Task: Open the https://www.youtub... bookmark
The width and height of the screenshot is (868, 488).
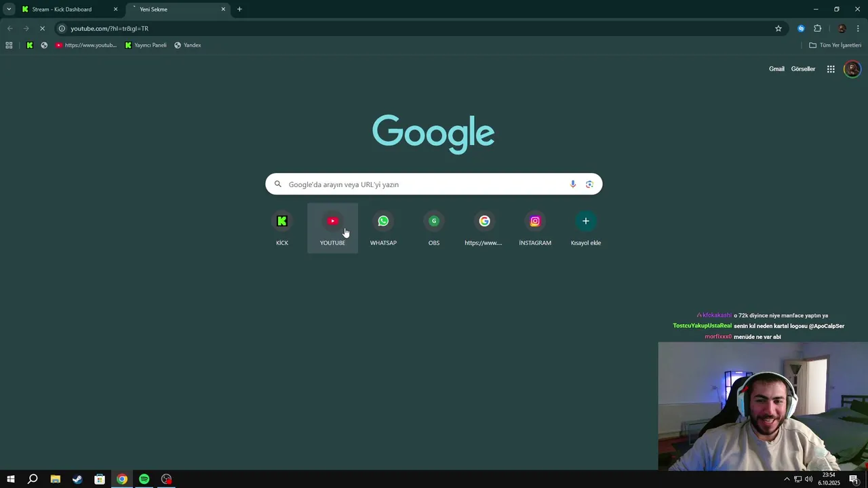Action: pos(86,45)
